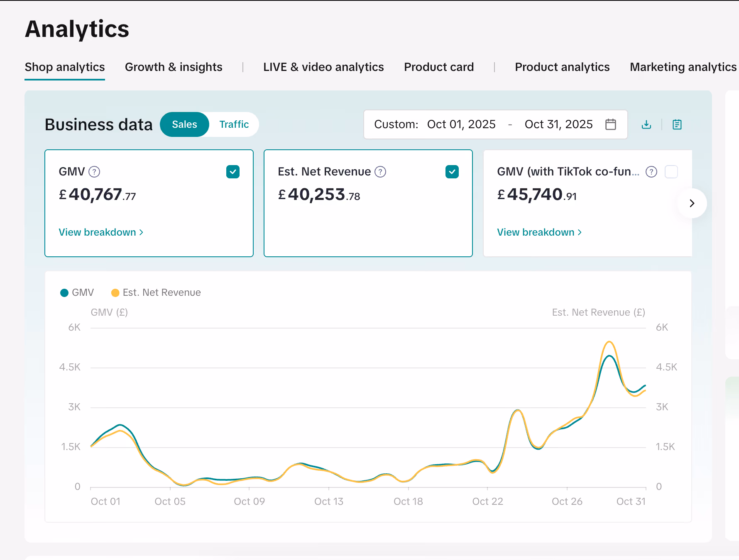
Task: Open the report clipboard icon
Action: [677, 124]
